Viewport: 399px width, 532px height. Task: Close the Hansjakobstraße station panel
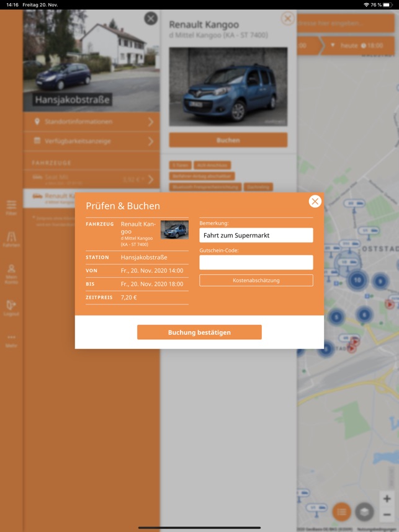click(151, 19)
